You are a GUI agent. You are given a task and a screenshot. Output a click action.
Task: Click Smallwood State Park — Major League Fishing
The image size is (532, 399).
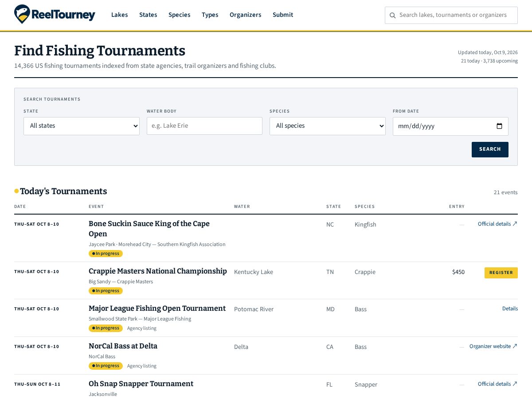[140, 319]
